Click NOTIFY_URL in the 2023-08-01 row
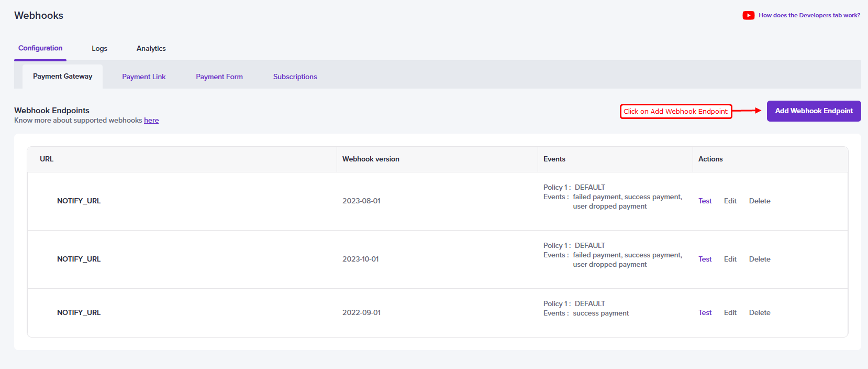The height and width of the screenshot is (369, 868). point(79,201)
